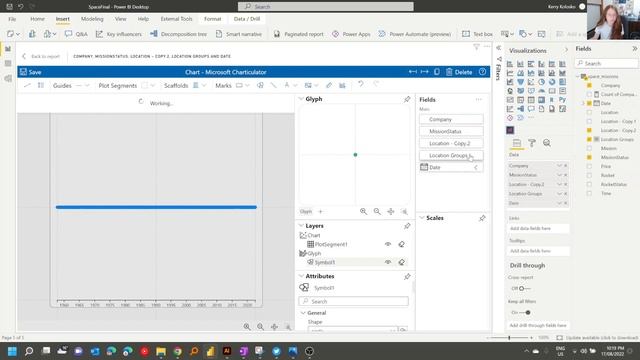
Task: Collapse the Attributes panel
Action: (301, 276)
